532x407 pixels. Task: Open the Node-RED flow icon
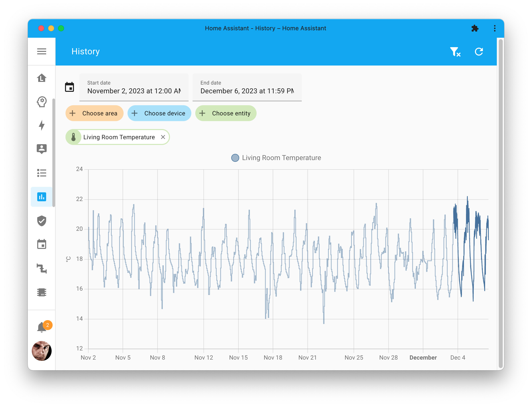[x=42, y=269]
